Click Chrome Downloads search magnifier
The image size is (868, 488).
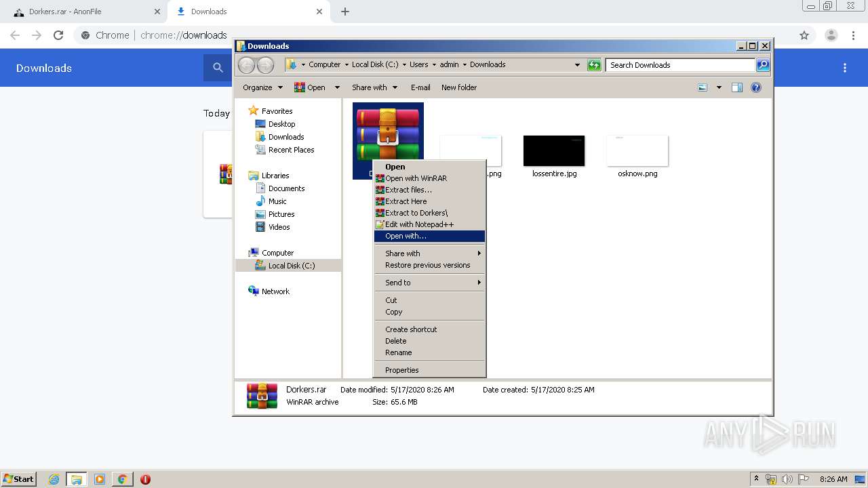[x=218, y=68]
